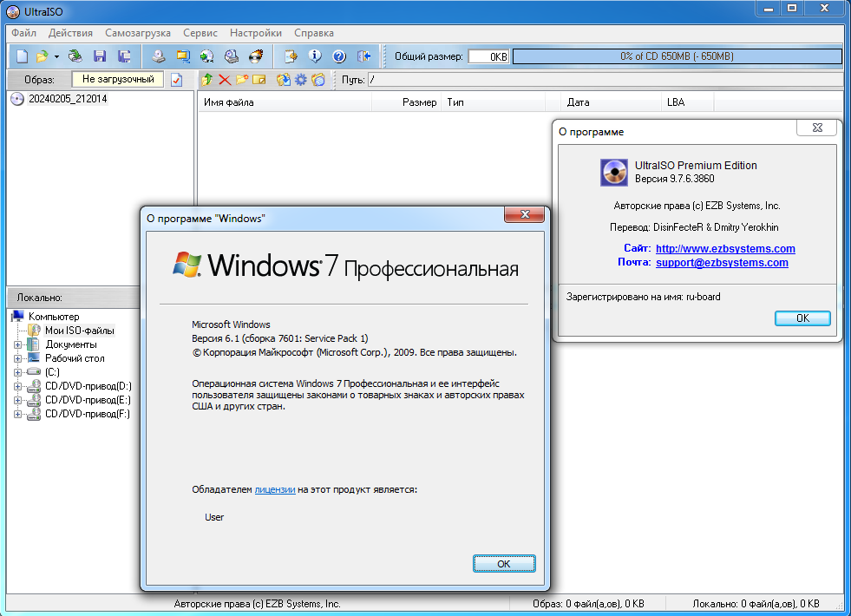Click the folder-with-list icon next to the gear
The width and height of the screenshot is (851, 616).
tap(318, 80)
